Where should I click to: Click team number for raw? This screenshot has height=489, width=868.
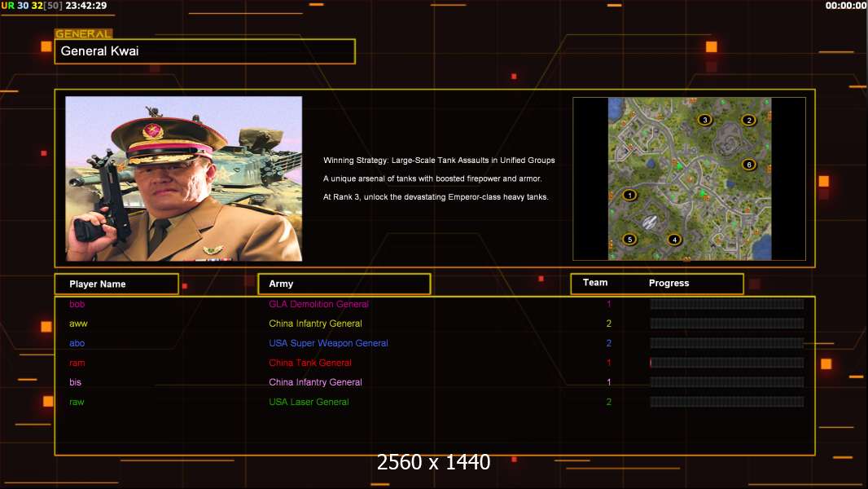[609, 402]
